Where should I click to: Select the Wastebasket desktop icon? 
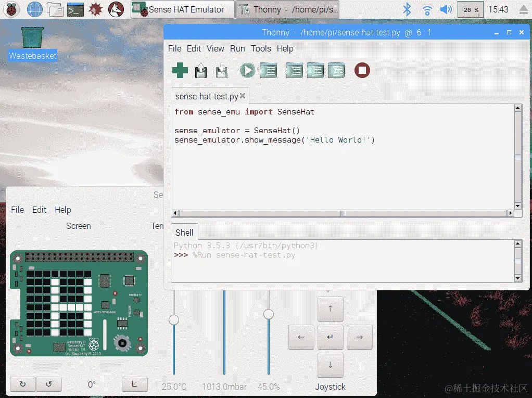click(x=33, y=44)
